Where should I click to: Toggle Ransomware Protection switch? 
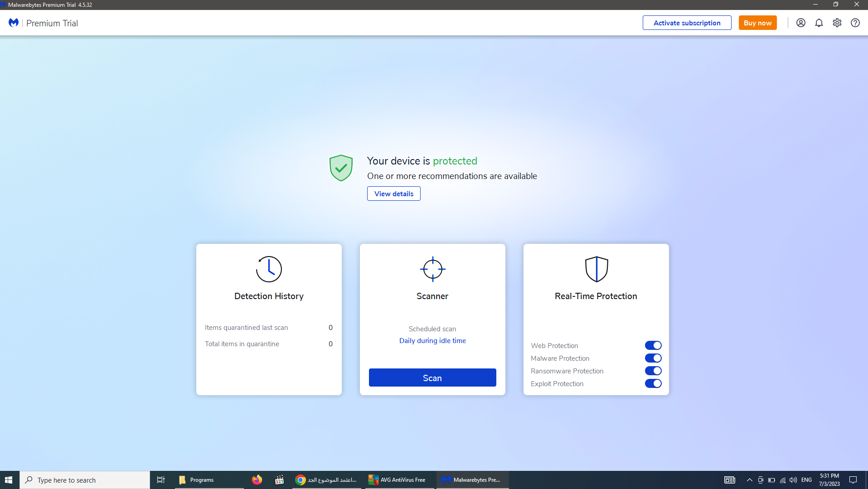tap(653, 371)
